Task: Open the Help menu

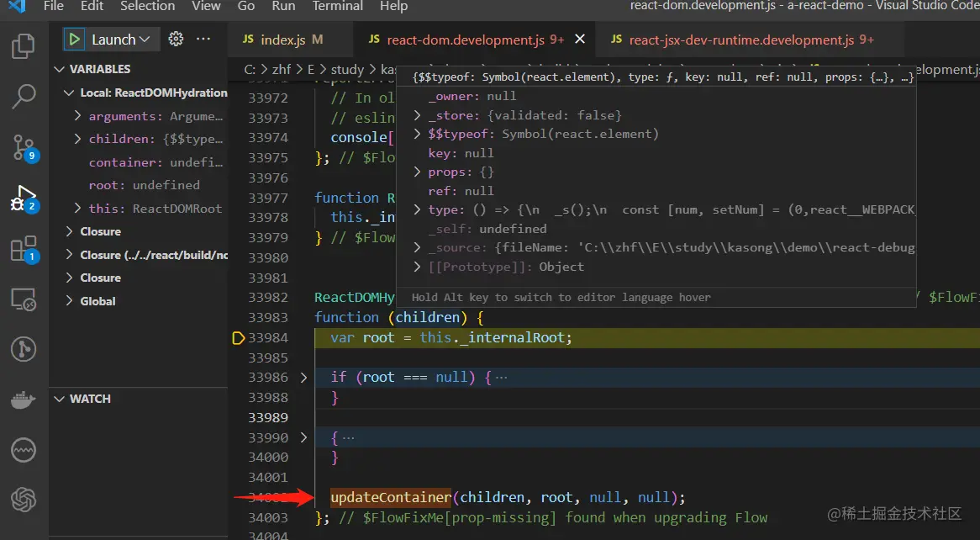Action: coord(393,6)
